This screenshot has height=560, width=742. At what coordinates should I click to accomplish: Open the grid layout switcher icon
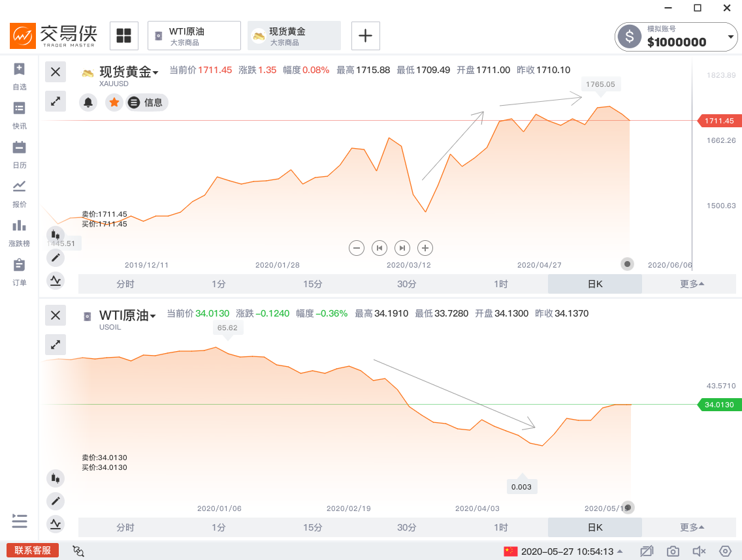point(123,35)
